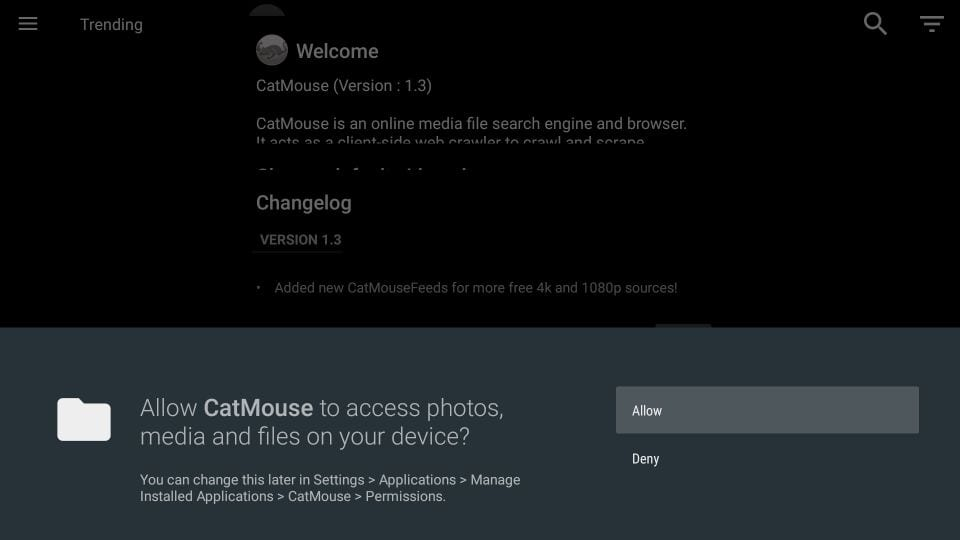Click the partial circle icon above Welcome
Viewport: 960px width, 540px height.
pos(267,9)
